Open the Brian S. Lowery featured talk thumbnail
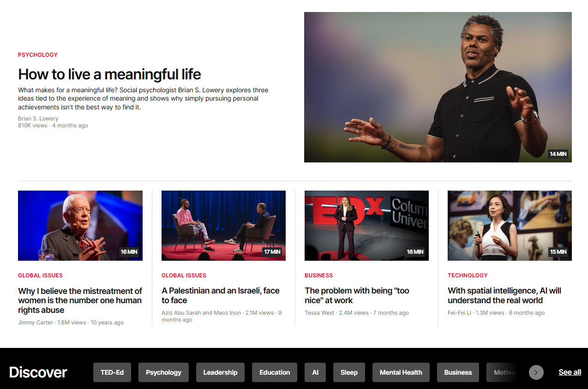This screenshot has height=389, width=588. click(x=438, y=87)
